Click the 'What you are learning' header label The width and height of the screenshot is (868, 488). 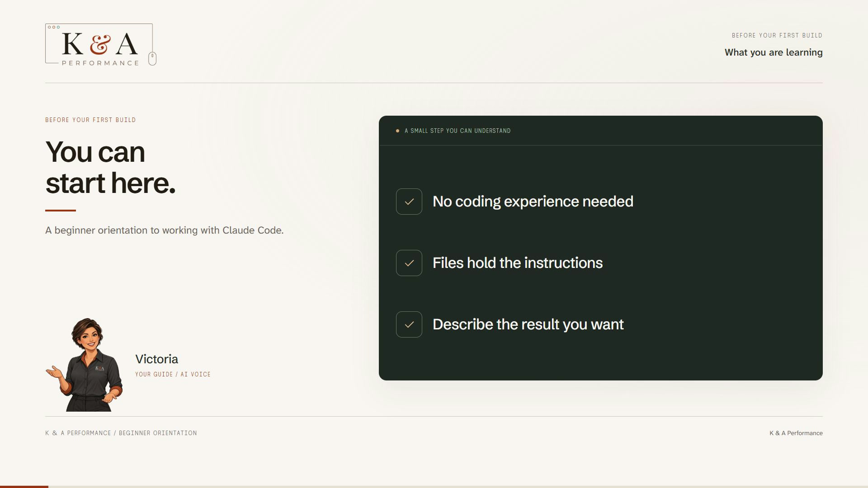pyautogui.click(x=774, y=52)
